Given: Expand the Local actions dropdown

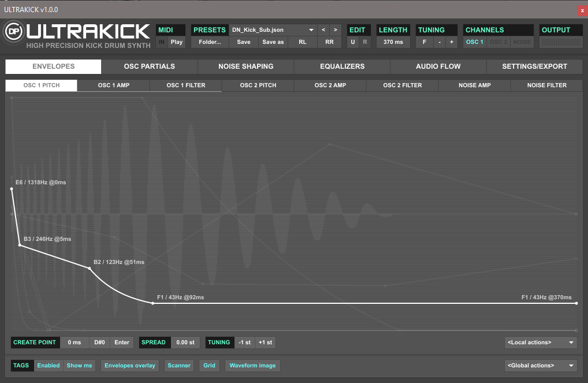Looking at the screenshot, I should pos(540,343).
